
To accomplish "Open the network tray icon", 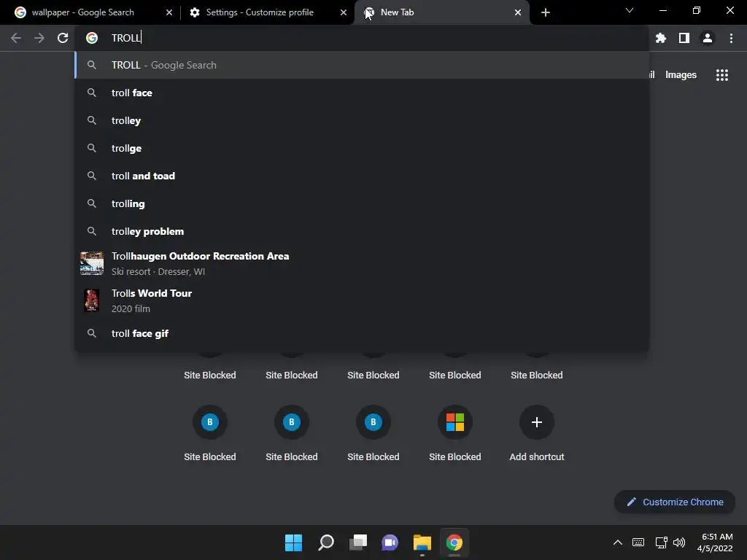I will 661,542.
